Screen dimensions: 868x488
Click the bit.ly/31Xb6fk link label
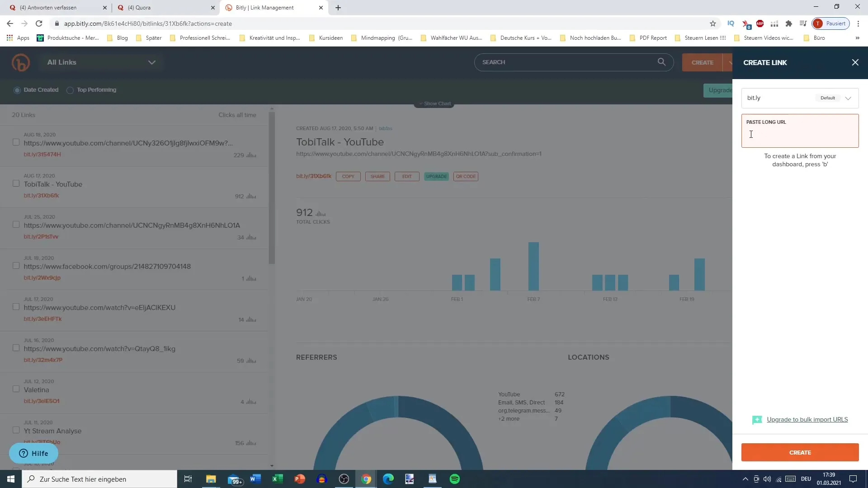click(41, 196)
